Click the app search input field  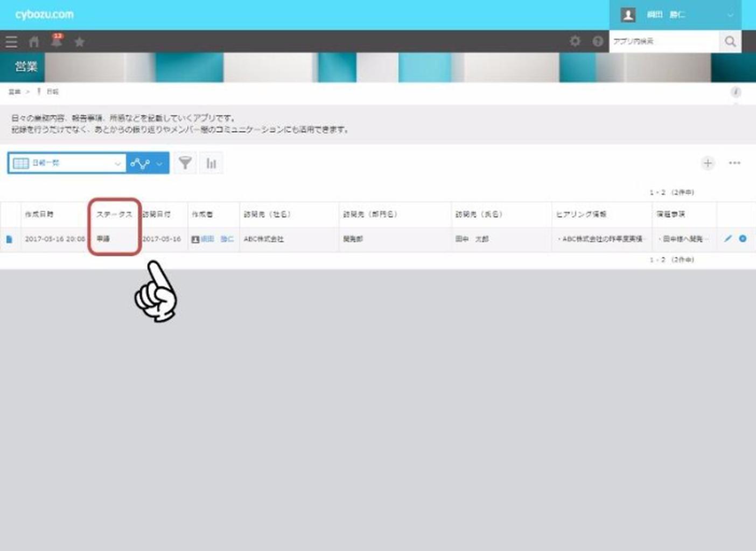(x=664, y=41)
